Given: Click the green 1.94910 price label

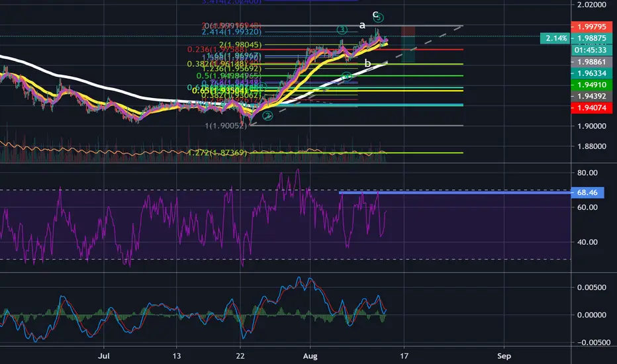Looking at the screenshot, I should [591, 85].
